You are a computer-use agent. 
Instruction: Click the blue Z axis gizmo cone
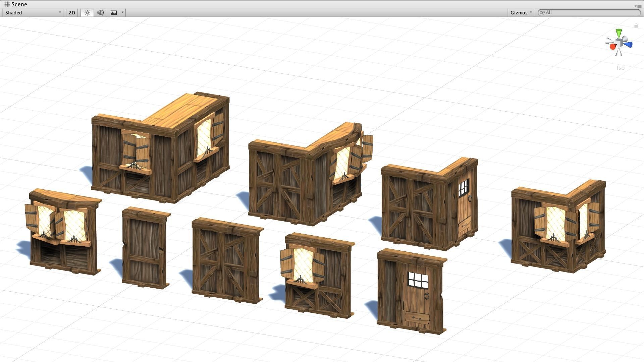629,44
